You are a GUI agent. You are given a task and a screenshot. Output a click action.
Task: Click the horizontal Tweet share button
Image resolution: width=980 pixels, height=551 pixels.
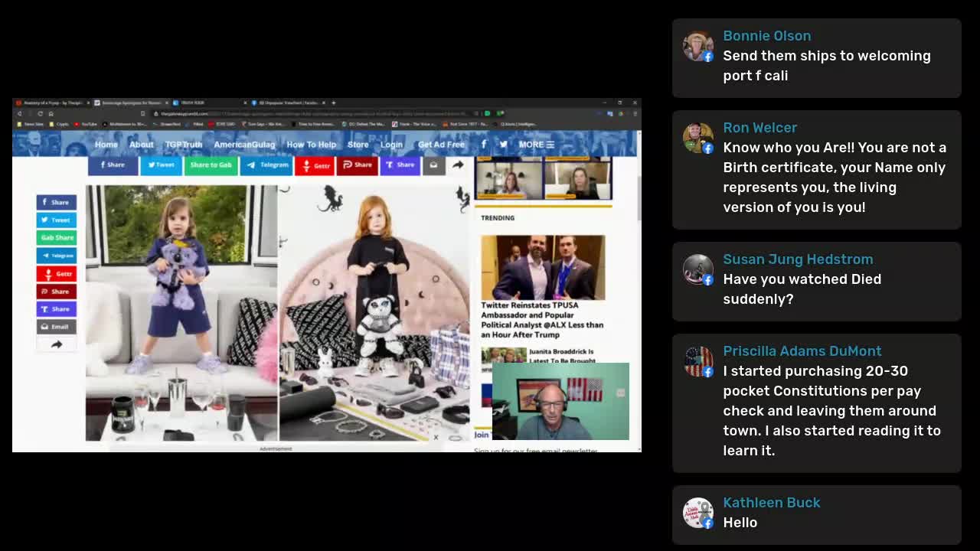[161, 165]
